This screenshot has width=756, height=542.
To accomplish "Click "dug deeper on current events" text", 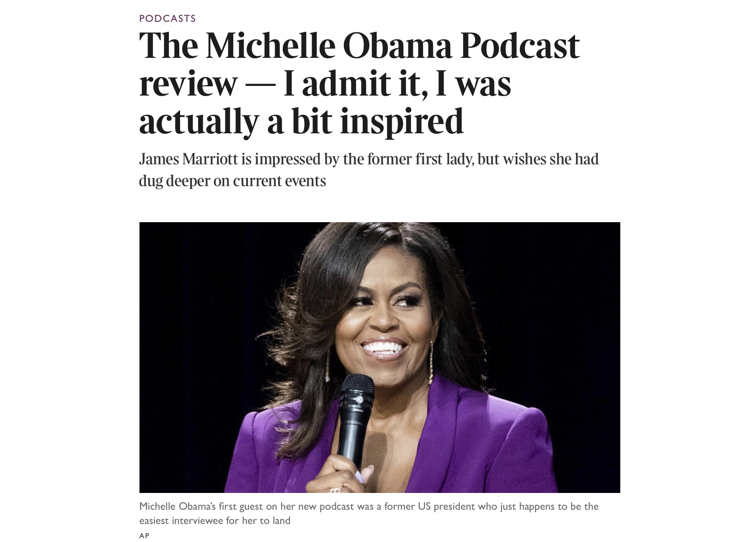I will tap(232, 181).
